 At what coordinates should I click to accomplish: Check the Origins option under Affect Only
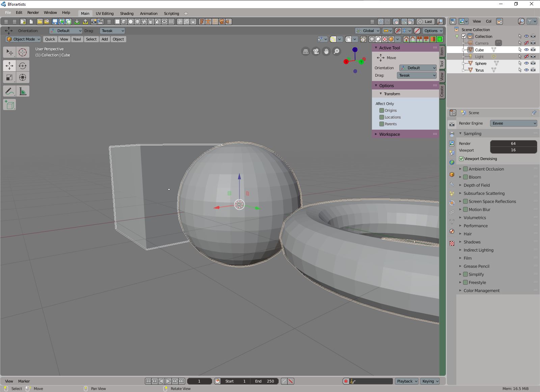pyautogui.click(x=382, y=110)
